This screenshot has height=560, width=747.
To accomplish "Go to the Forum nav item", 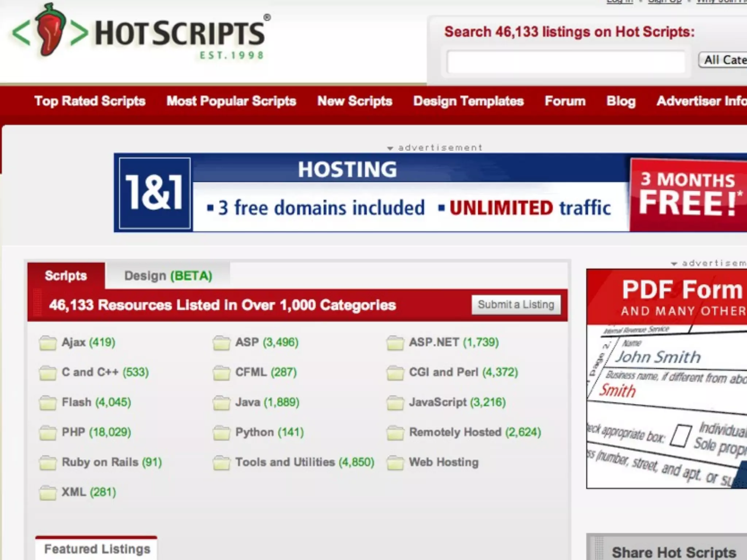I will pos(565,101).
